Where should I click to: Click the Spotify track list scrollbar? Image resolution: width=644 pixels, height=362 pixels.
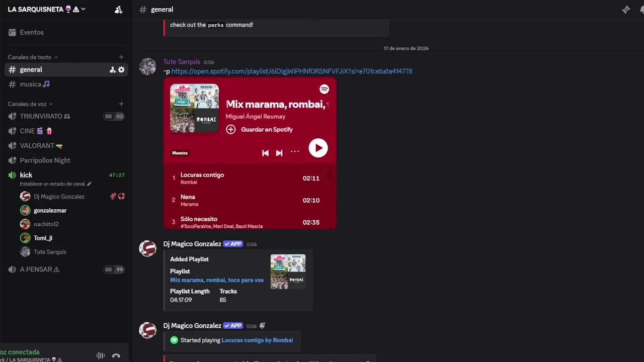pos(330,175)
